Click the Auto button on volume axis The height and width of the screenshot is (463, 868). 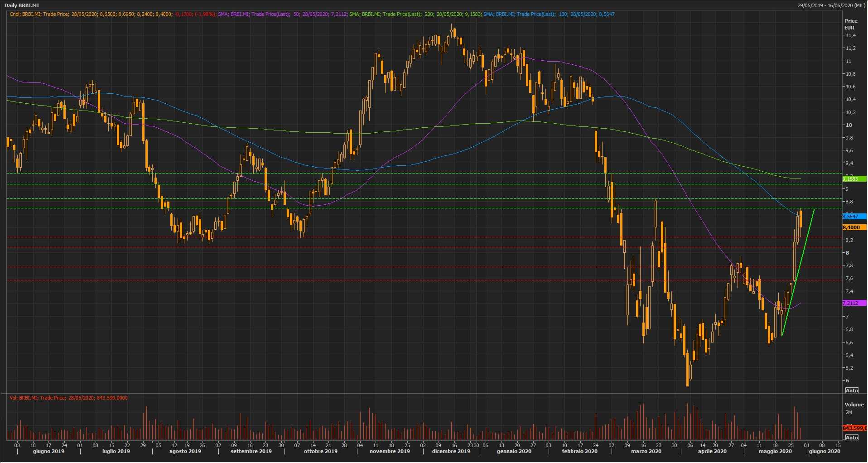pos(852,438)
